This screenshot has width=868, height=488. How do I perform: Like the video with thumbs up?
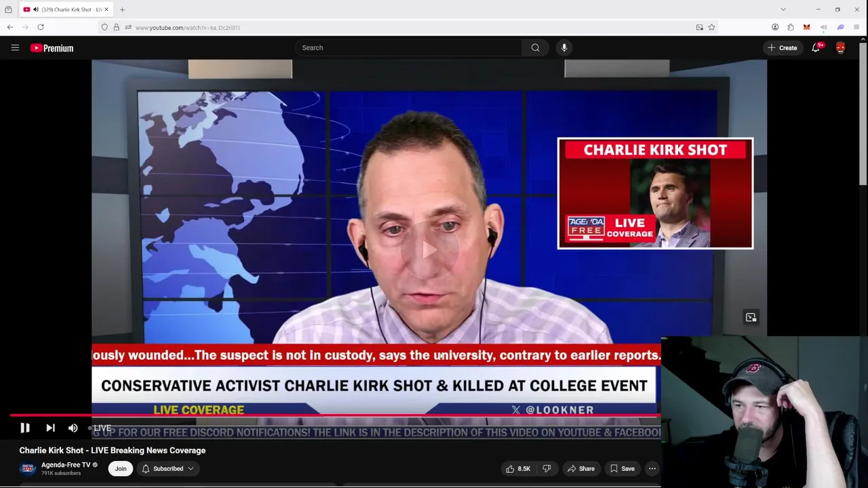tap(518, 468)
